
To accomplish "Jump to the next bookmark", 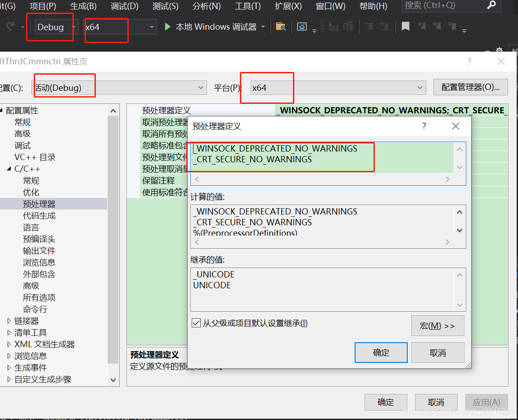I will click(x=437, y=26).
